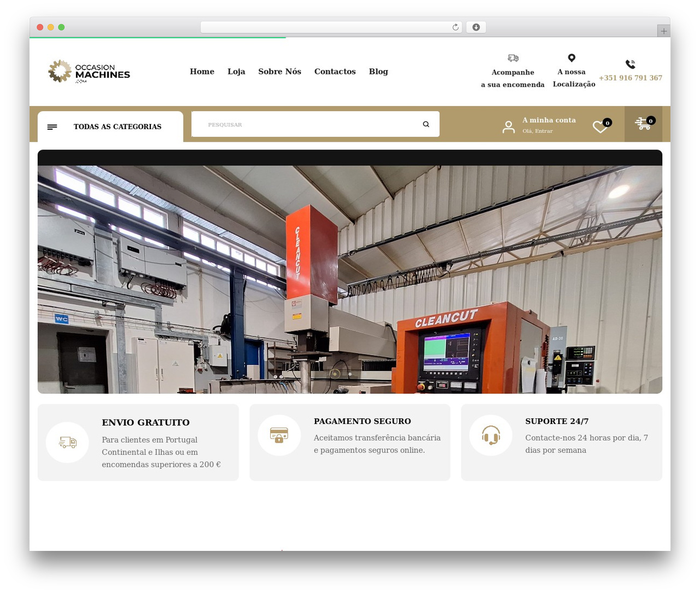Viewport: 700px width, 593px height.
Task: Open the Blog link
Action: 378,72
